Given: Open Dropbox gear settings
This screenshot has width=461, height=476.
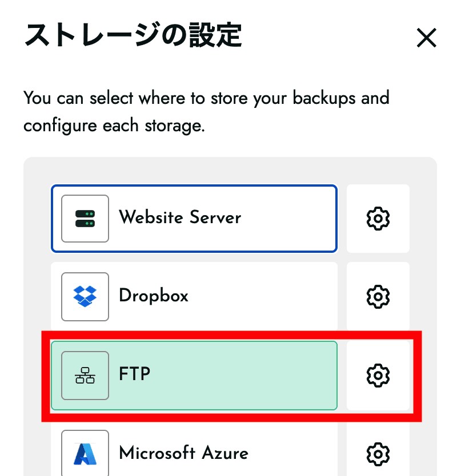Looking at the screenshot, I should click(x=378, y=296).
